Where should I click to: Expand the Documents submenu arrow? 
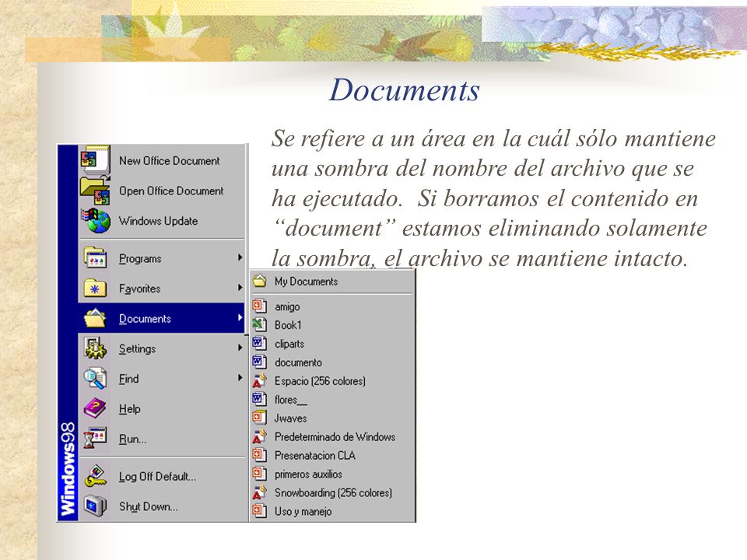pyautogui.click(x=240, y=317)
